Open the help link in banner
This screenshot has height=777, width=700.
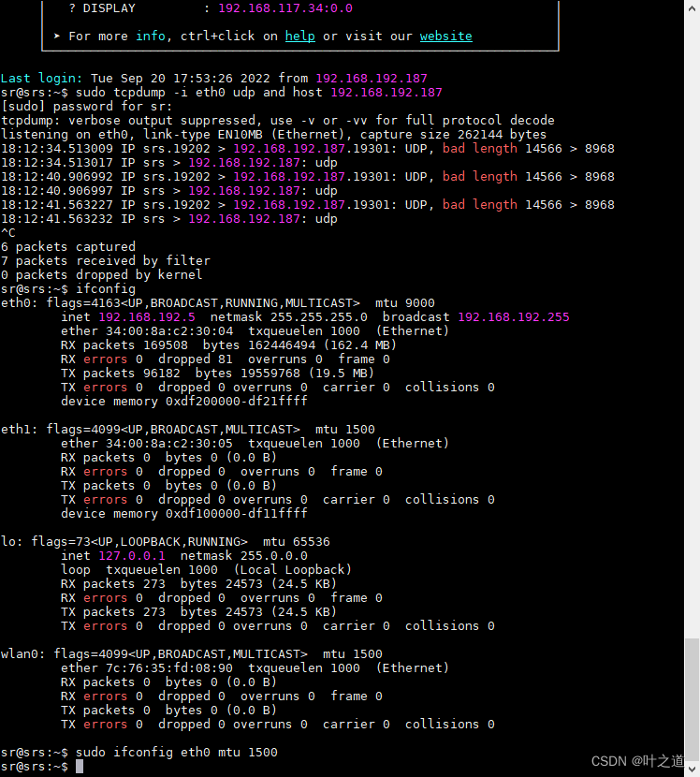click(299, 37)
